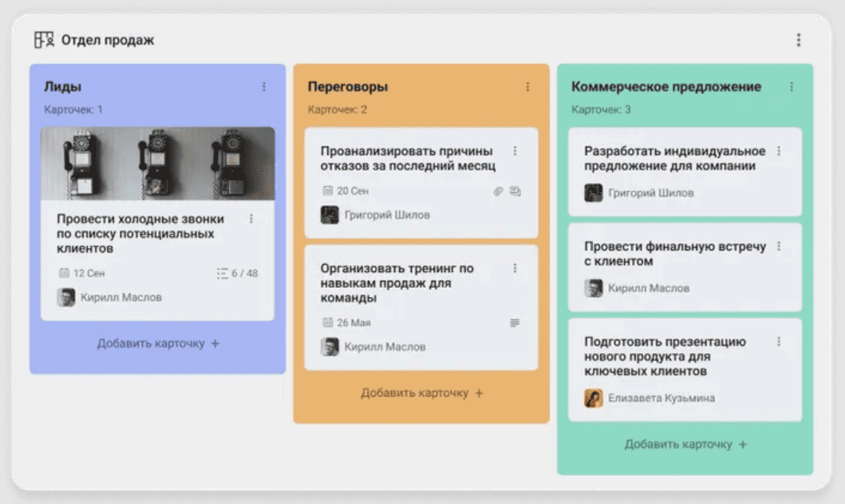Click the attachment paperclip icon on the отказов card
This screenshot has width=845, height=504.
click(x=499, y=191)
